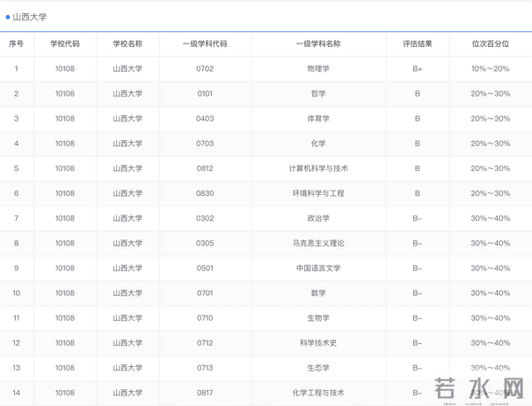This screenshot has height=406, width=532.
Task: Click the 山西大学 section heading
Action: pos(30,16)
